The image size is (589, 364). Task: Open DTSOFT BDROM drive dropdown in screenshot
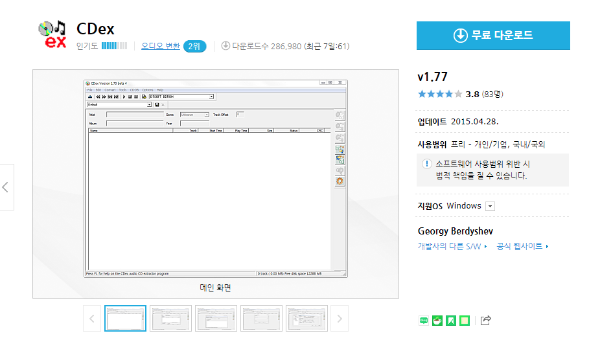click(x=211, y=97)
